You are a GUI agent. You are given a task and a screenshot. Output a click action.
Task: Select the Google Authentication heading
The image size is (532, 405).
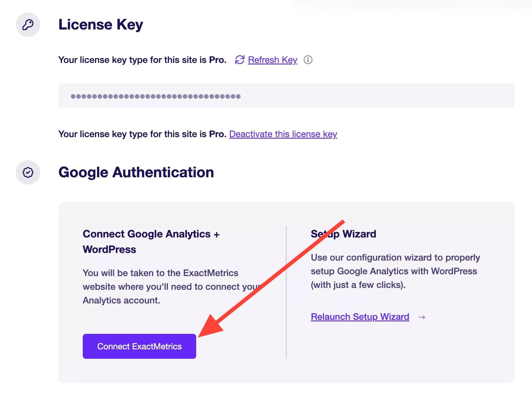click(x=136, y=172)
